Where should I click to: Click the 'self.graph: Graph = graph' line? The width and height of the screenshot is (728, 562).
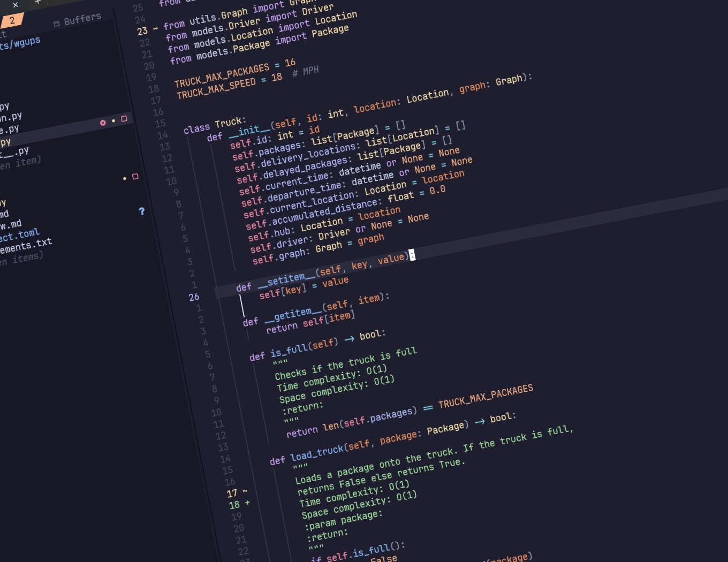tap(318, 249)
